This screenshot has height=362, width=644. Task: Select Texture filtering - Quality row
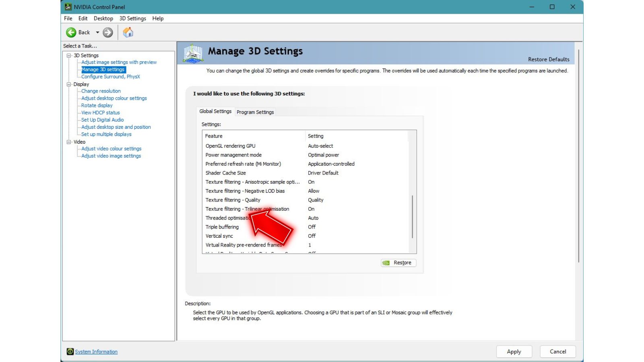(305, 200)
